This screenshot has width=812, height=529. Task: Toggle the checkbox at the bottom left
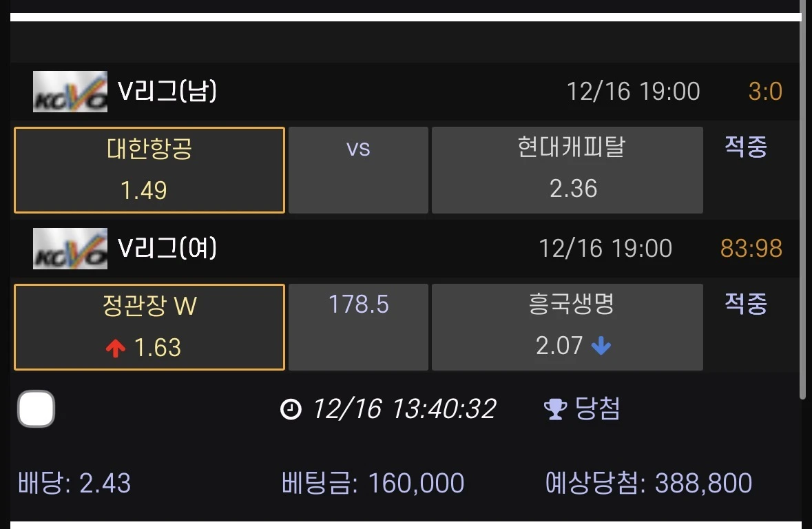36,408
